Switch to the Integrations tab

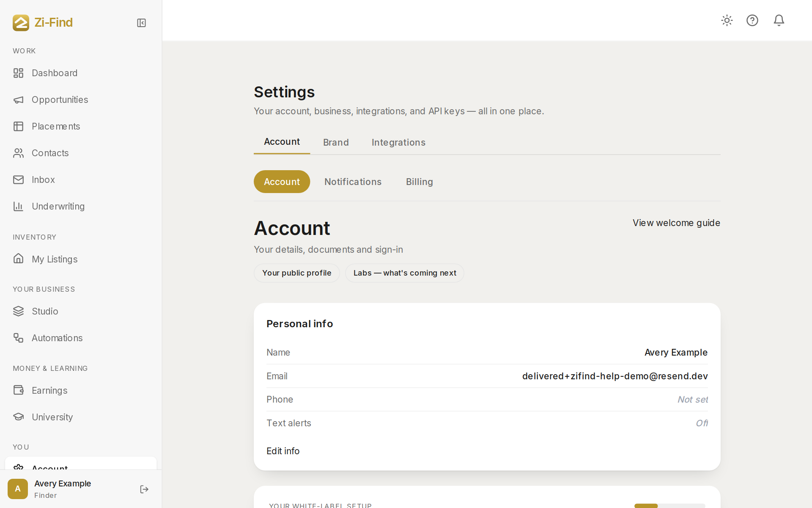(x=398, y=143)
